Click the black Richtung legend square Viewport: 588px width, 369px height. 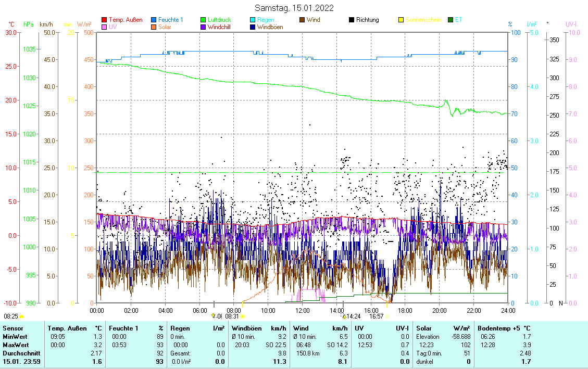click(352, 20)
